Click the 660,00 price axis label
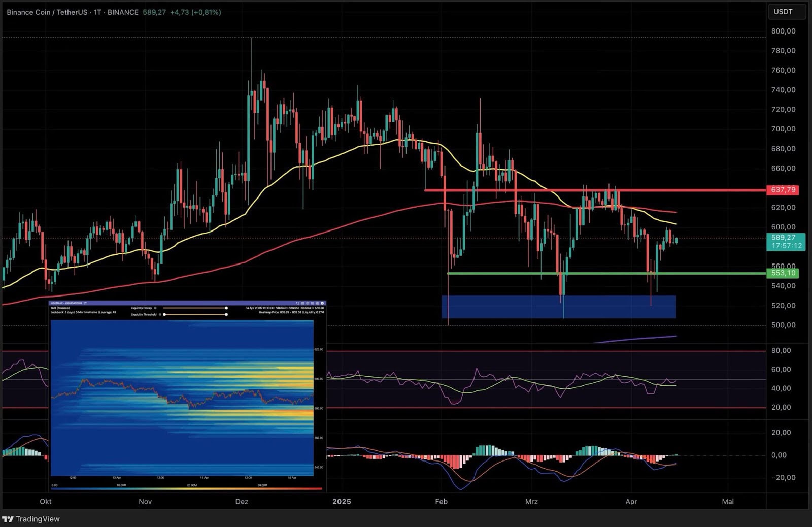 tap(783, 168)
